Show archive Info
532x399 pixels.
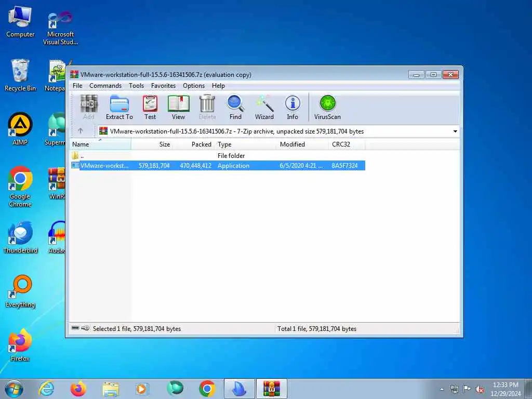coord(292,107)
